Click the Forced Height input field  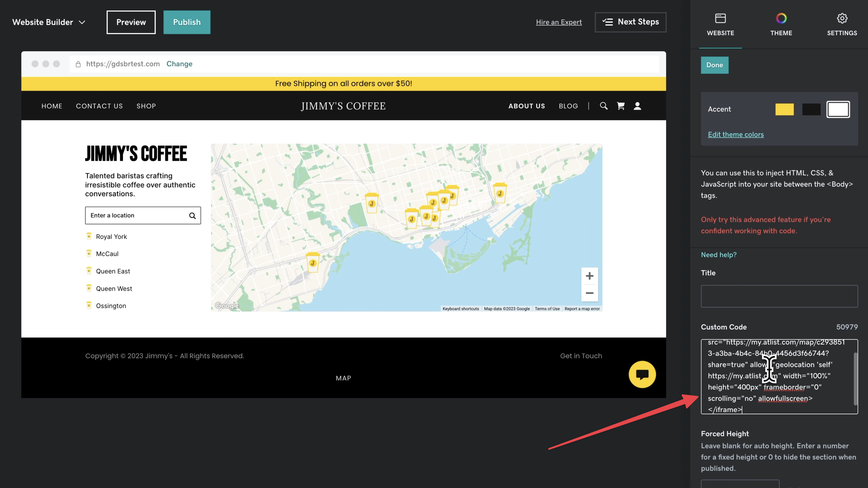[x=740, y=484]
